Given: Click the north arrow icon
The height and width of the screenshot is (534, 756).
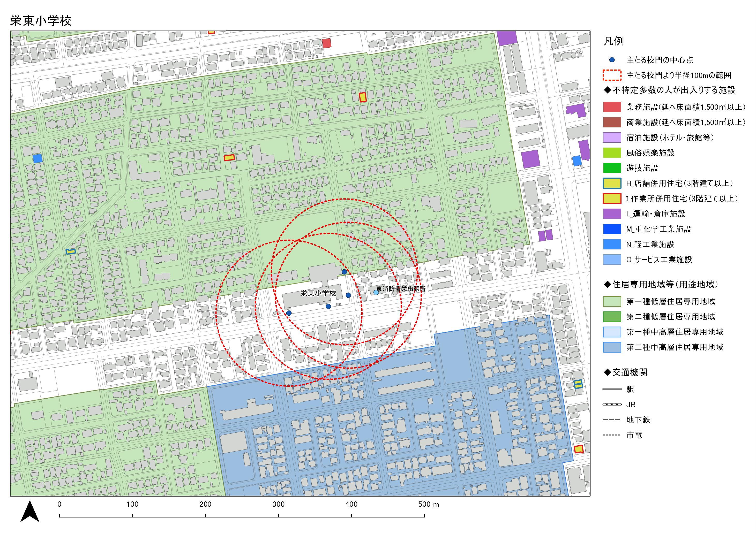Looking at the screenshot, I should [x=30, y=511].
